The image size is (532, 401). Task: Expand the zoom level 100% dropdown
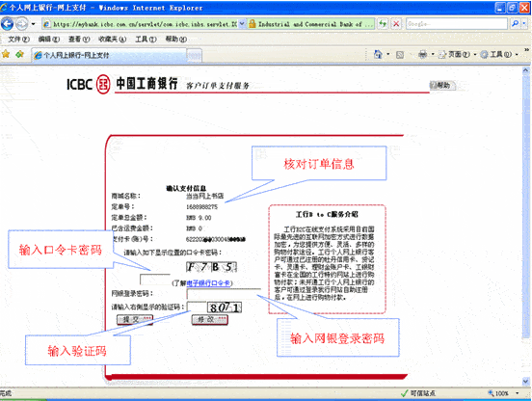[518, 393]
